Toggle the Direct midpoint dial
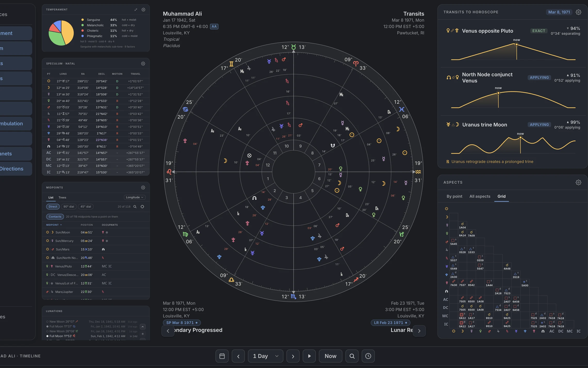Screen dimensions: 588x368 (53, 207)
